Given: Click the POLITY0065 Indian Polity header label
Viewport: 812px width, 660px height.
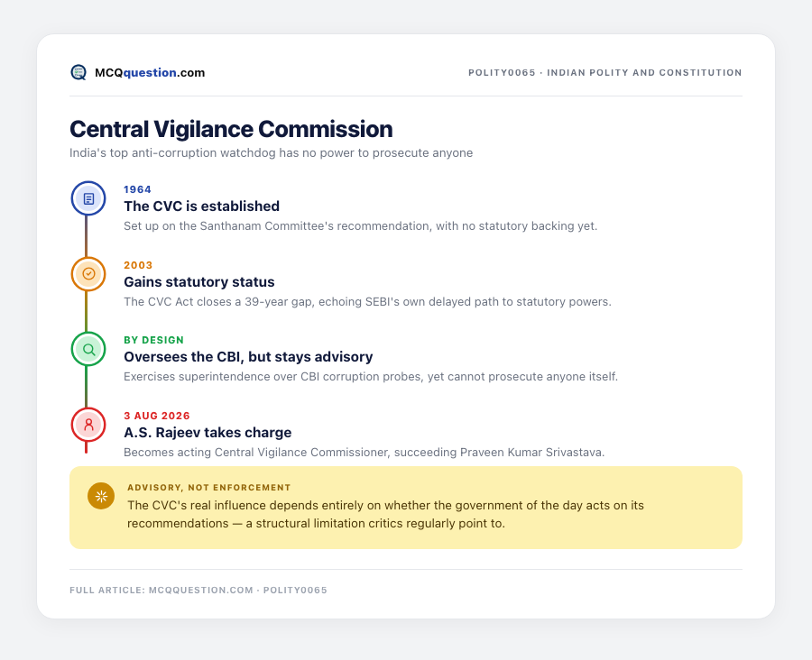Looking at the screenshot, I should pos(604,72).
